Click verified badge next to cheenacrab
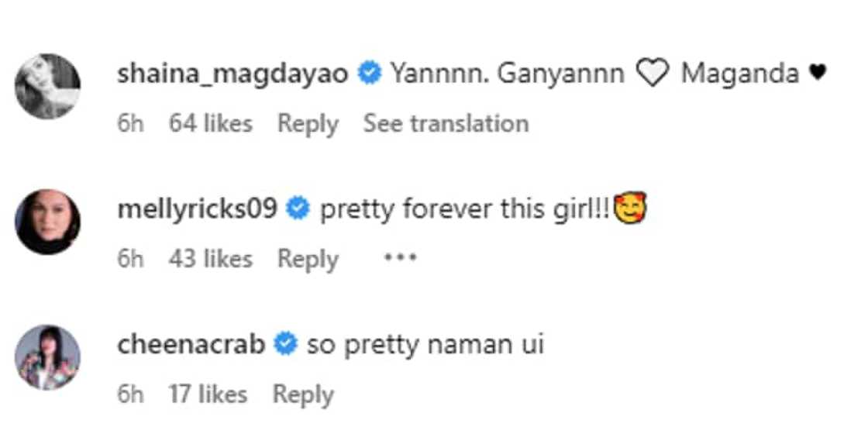 click(x=286, y=344)
